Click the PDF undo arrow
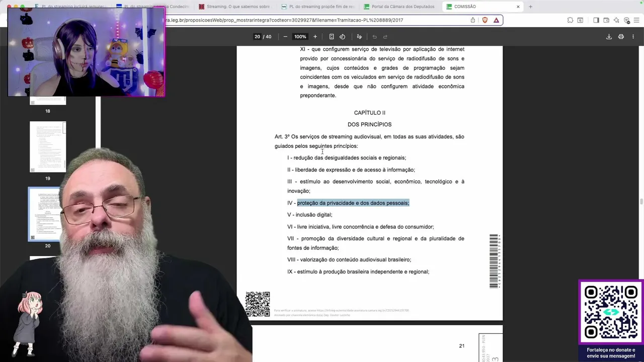This screenshot has height=362, width=644. tap(374, 37)
